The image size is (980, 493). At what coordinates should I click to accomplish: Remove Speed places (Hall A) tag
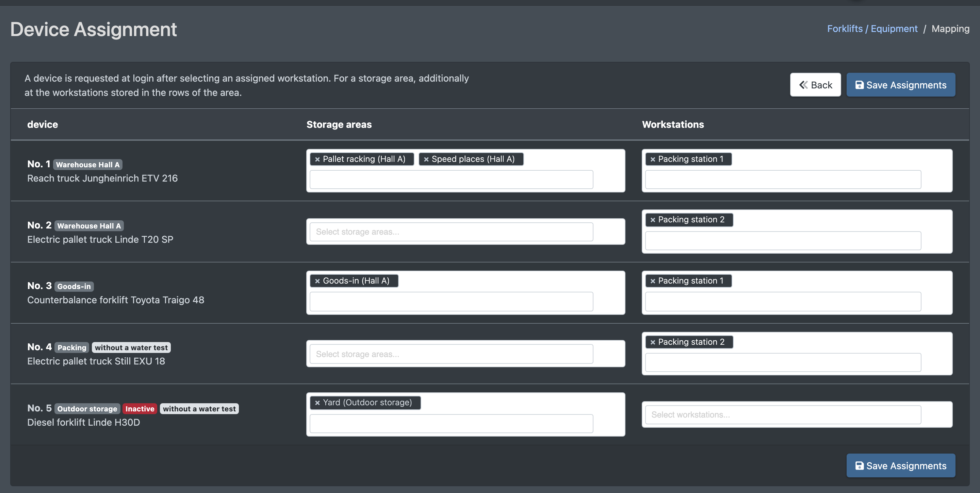coord(426,159)
